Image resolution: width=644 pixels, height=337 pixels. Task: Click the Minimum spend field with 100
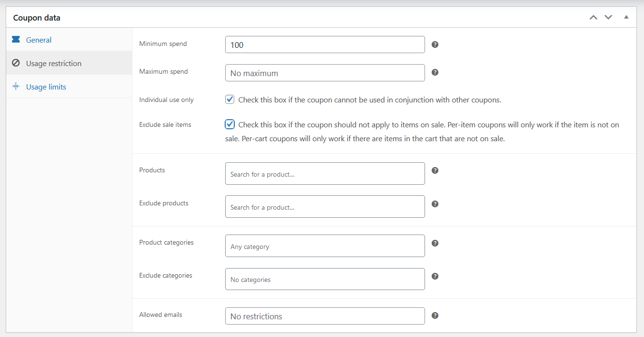(x=325, y=45)
